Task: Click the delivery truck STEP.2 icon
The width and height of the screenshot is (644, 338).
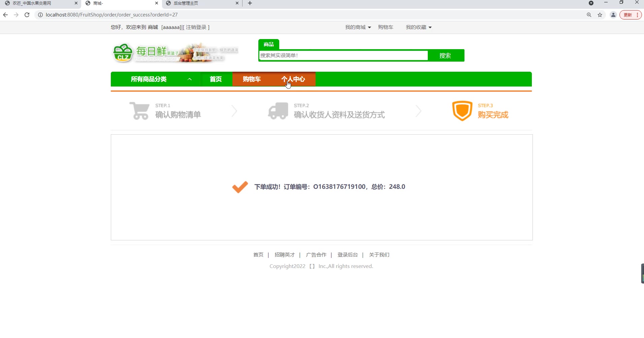Action: click(x=278, y=111)
